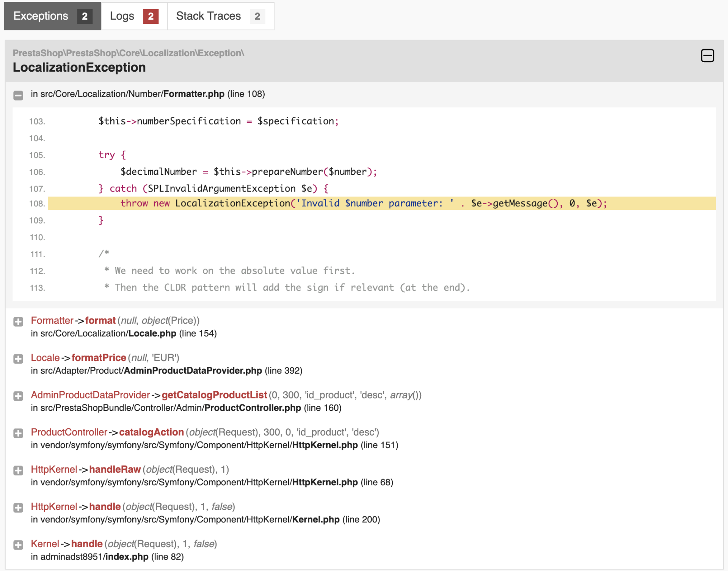The width and height of the screenshot is (728, 571).
Task: Click the red Logs count badge
Action: tap(151, 16)
